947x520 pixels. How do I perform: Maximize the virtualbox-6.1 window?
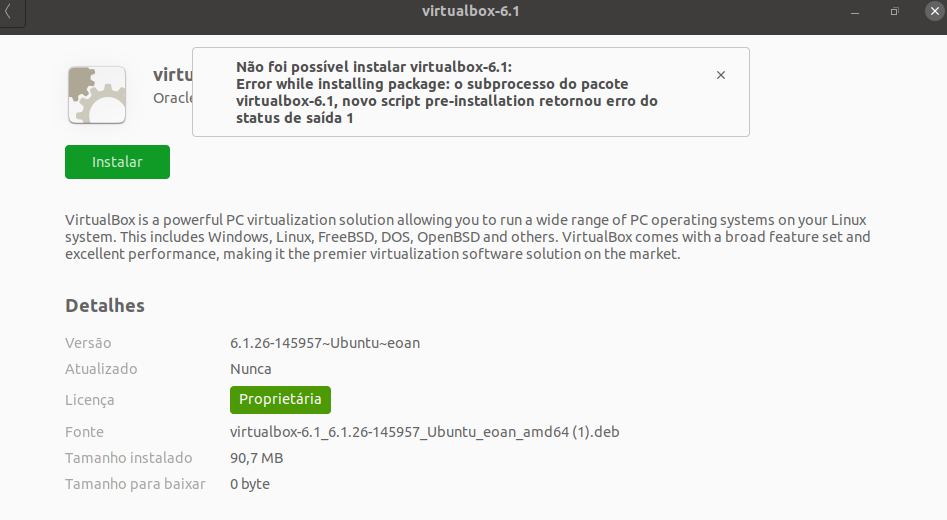tap(894, 11)
